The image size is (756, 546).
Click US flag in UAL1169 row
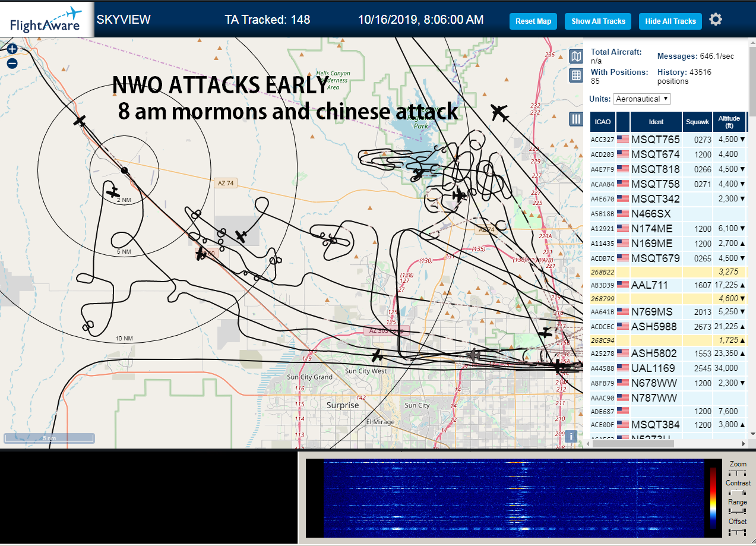(x=623, y=368)
